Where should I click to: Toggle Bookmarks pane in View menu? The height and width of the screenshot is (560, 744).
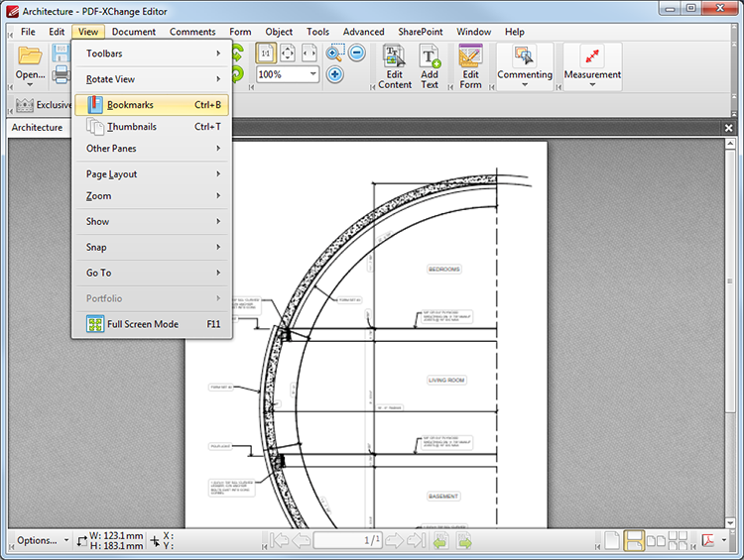coord(152,105)
